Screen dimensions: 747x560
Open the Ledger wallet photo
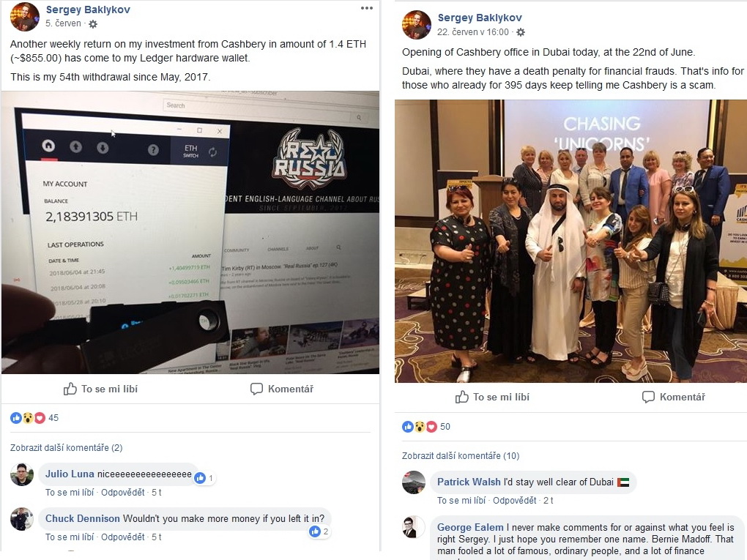coord(190,232)
